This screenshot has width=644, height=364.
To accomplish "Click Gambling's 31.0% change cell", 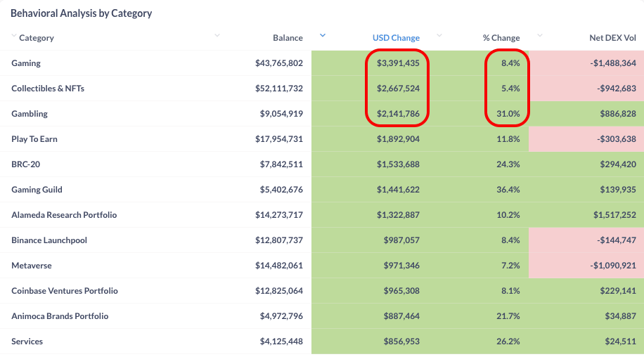I will [508, 114].
